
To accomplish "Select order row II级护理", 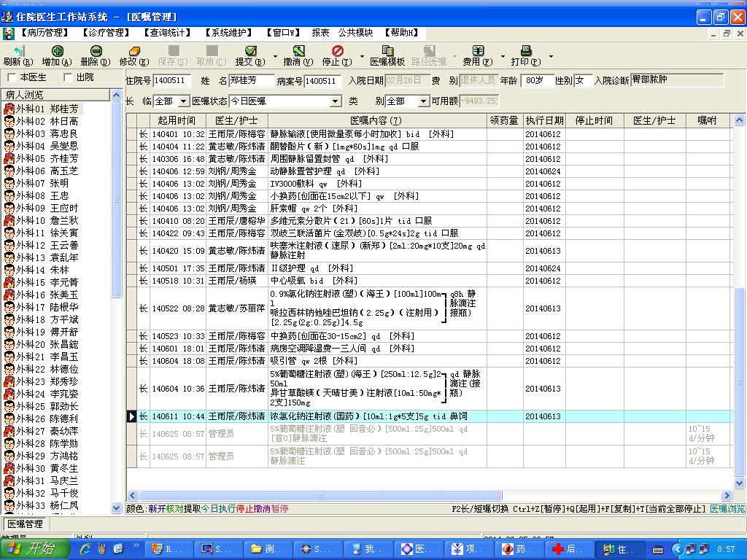I will click(x=429, y=268).
